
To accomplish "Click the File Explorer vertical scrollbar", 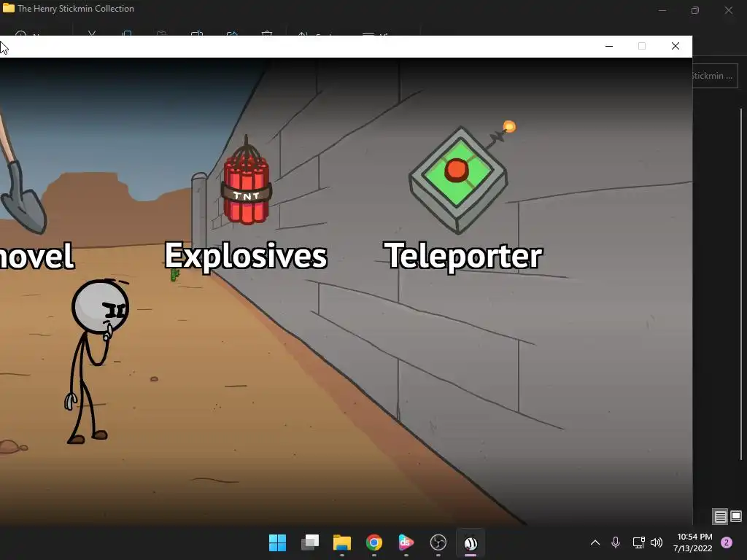I will 741,284.
